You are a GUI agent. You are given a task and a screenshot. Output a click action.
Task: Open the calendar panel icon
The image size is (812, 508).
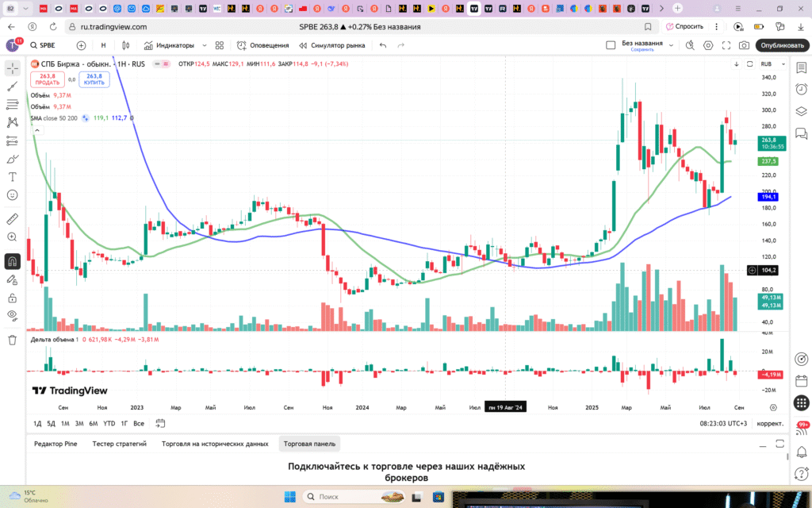(x=801, y=381)
